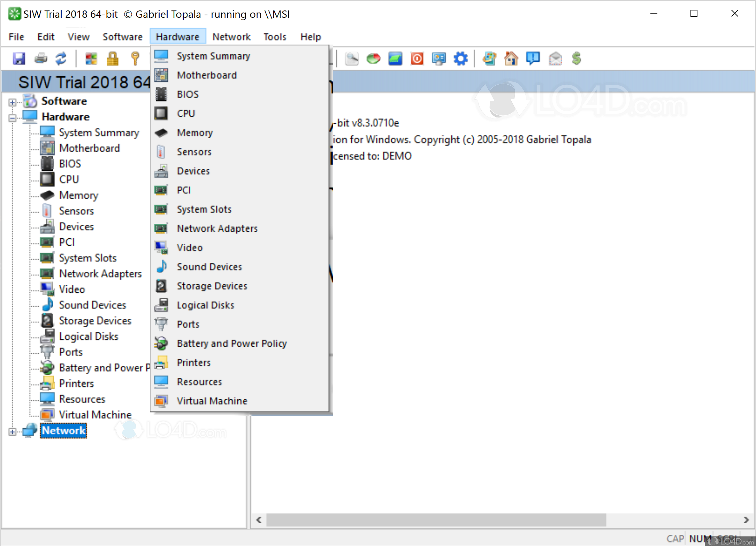The image size is (756, 546).
Task: Expand the Software tree node
Action: coord(12,102)
